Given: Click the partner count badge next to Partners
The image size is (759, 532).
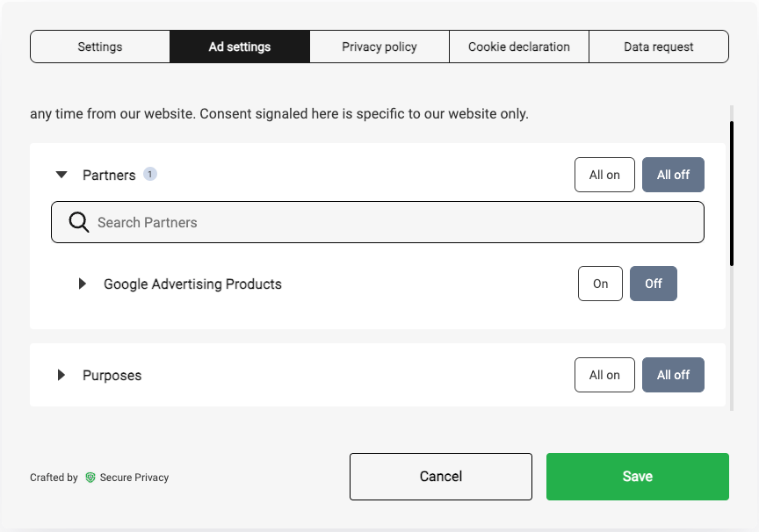Looking at the screenshot, I should pos(149,175).
